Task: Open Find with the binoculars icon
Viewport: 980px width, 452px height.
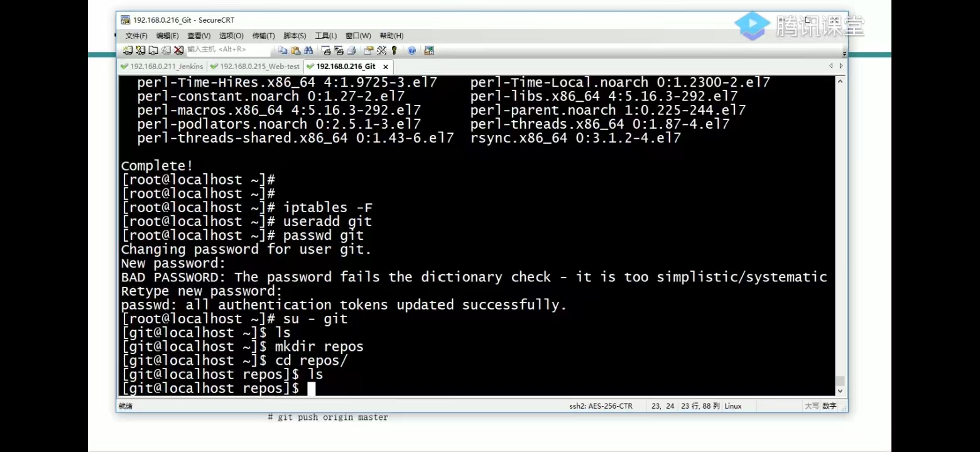Action: tap(308, 50)
